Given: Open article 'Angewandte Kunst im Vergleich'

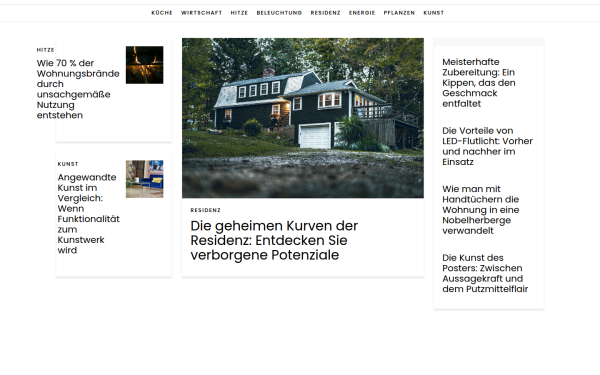Looking at the screenshot, I should point(88,214).
